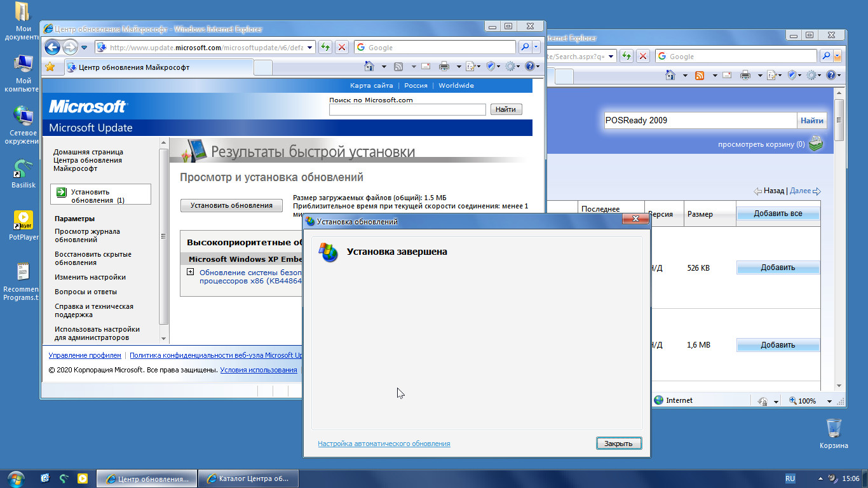Switch to Каталог Центра обновления taskbar button
Screen dimensions: 868x488
click(x=248, y=478)
